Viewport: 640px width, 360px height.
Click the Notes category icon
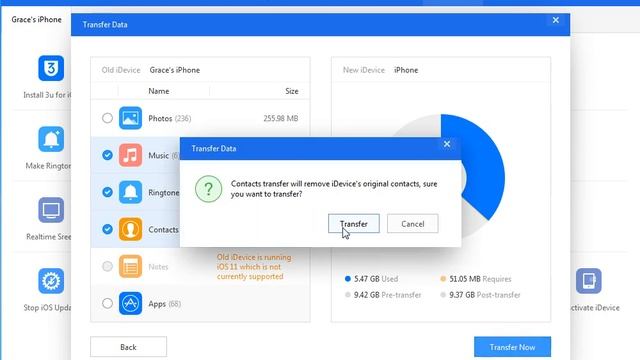130,267
